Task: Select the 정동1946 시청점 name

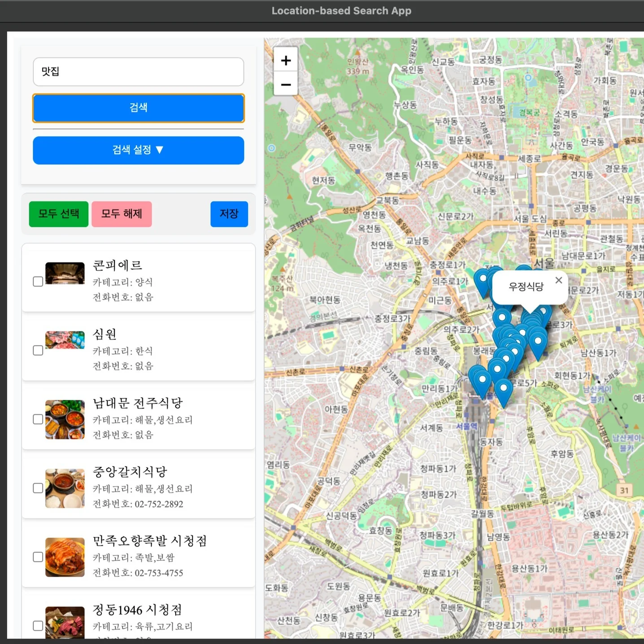Action: [x=138, y=610]
